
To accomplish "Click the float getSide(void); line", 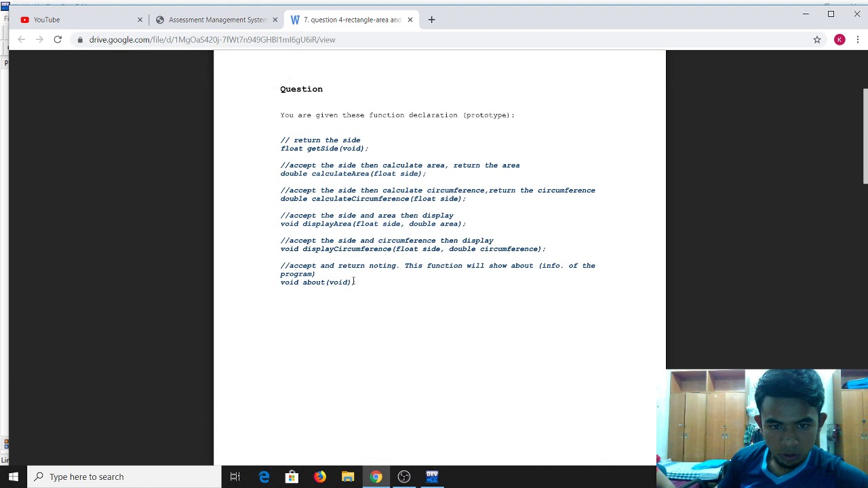I will 324,148.
